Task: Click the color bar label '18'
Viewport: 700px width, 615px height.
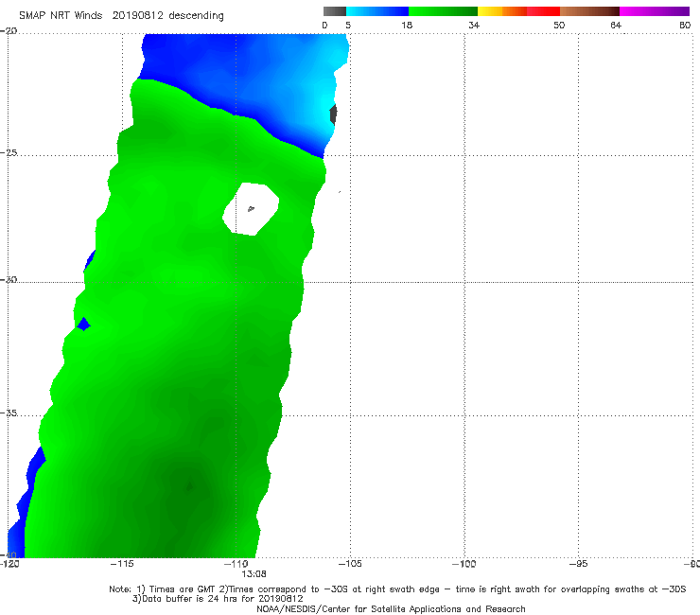Action: click(407, 25)
